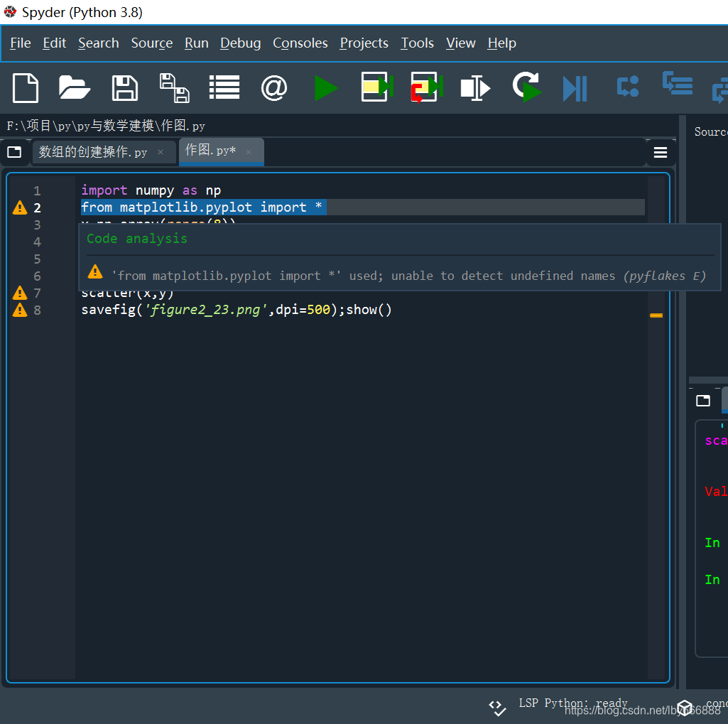The image size is (728, 724).
Task: Click the conda environment cube icon
Action: (685, 707)
